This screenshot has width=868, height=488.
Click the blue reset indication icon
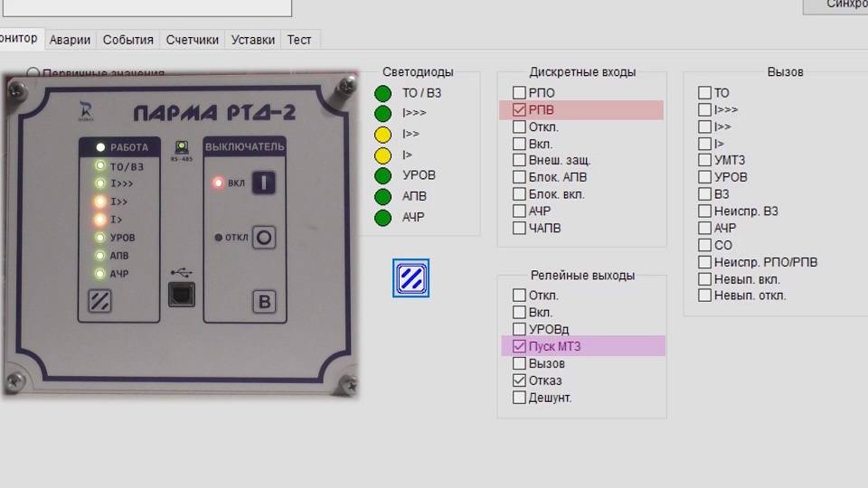[410, 277]
